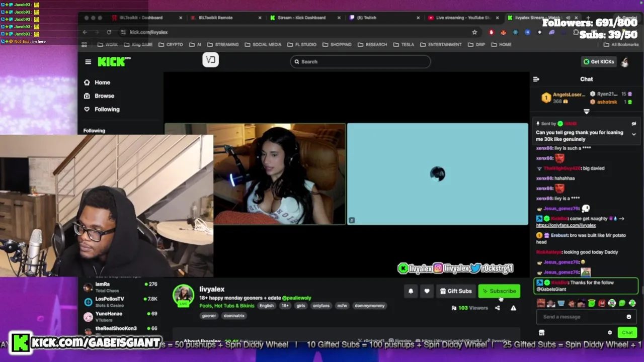
Task: Click the 103 Viewers count
Action: pyautogui.click(x=470, y=308)
